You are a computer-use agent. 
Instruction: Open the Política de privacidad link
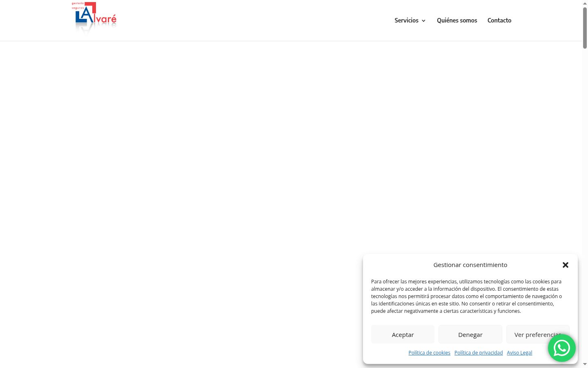pos(479,352)
